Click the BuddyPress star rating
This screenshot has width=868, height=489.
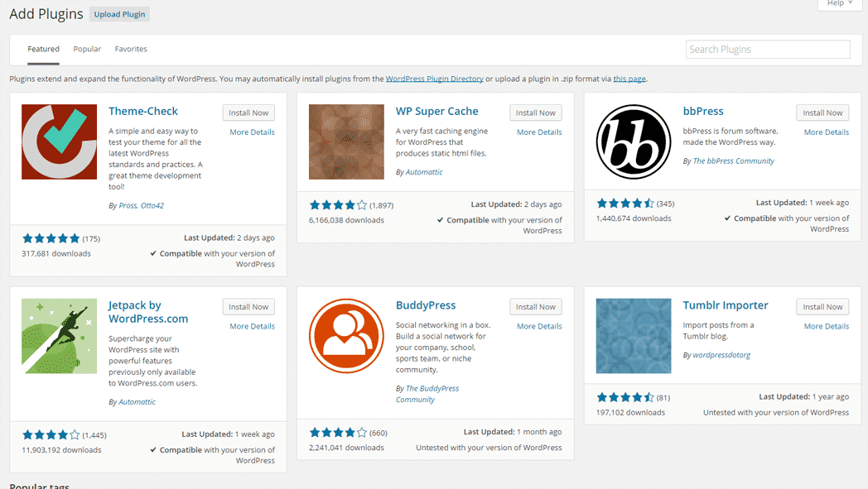point(338,433)
